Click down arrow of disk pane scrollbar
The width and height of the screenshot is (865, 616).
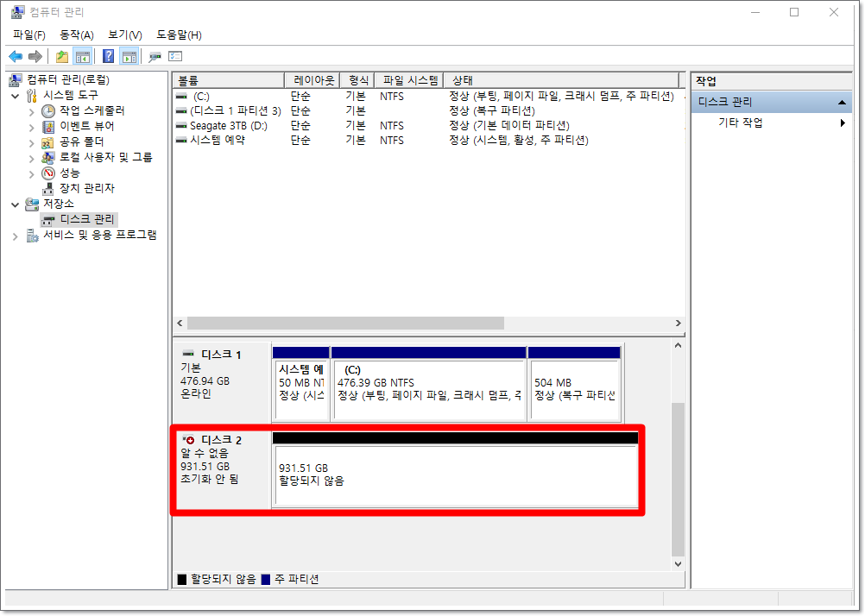[678, 563]
